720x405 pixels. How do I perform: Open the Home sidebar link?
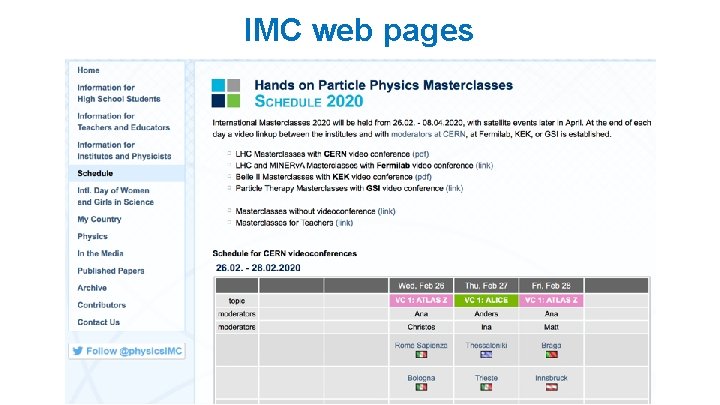(88, 70)
